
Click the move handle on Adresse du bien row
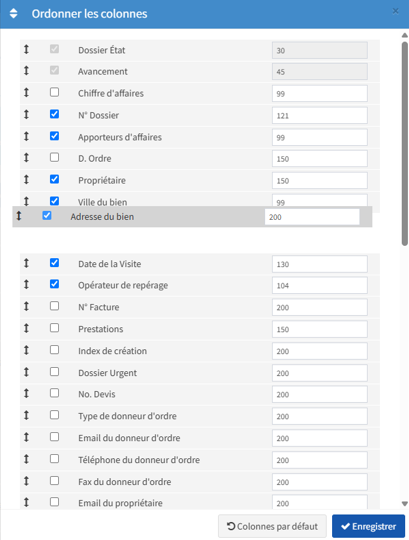(x=19, y=216)
